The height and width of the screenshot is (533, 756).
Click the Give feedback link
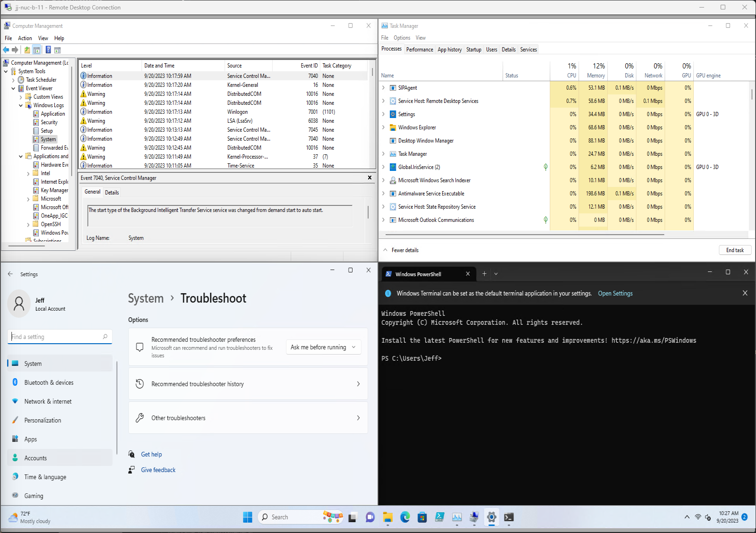[158, 470]
